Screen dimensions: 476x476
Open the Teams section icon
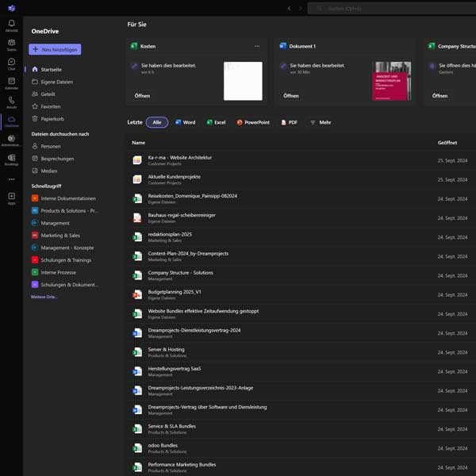12,43
